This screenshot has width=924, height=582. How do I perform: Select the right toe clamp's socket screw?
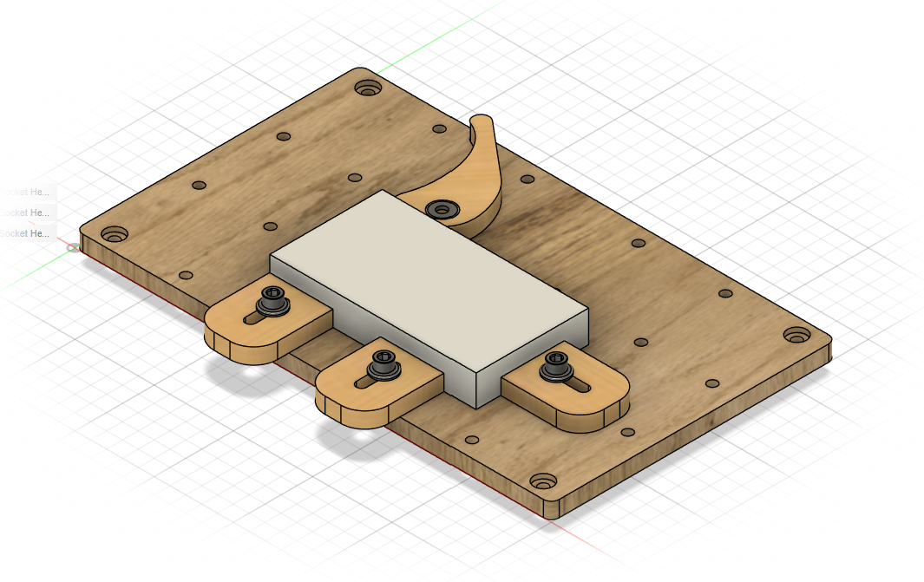point(554,367)
